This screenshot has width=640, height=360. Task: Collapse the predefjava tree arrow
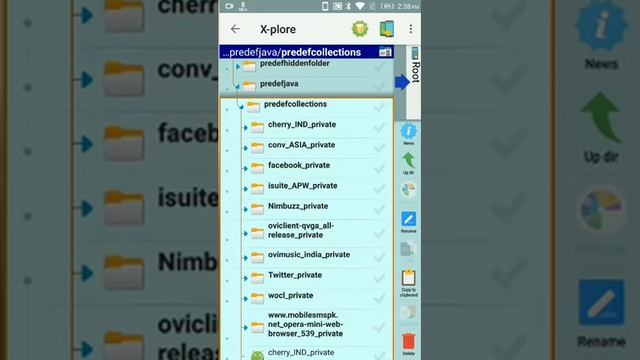pos(237,87)
